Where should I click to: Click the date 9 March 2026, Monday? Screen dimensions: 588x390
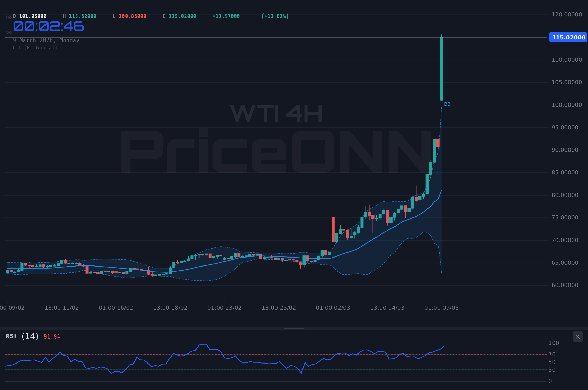point(46,40)
